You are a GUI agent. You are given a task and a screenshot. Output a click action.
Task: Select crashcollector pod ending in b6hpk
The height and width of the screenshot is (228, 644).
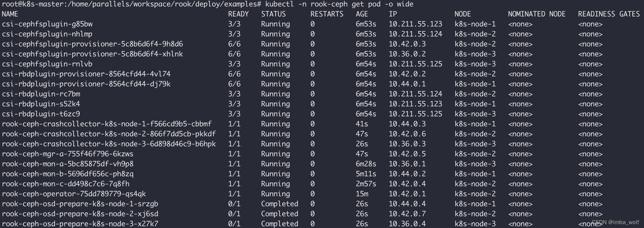(109, 144)
